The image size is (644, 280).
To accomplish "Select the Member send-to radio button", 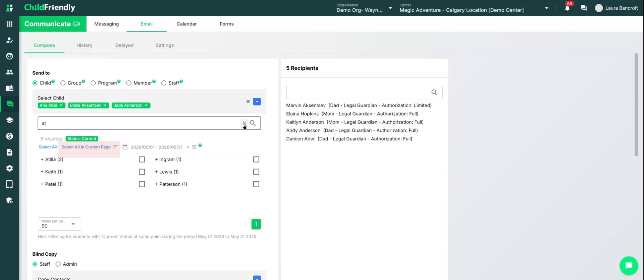I will [x=129, y=83].
